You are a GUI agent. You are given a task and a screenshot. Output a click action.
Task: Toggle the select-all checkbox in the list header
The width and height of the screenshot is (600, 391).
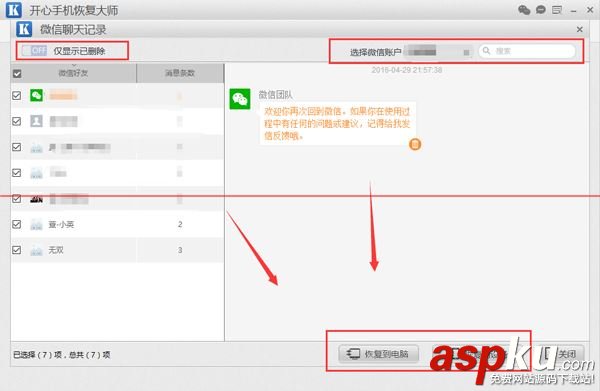pos(17,73)
